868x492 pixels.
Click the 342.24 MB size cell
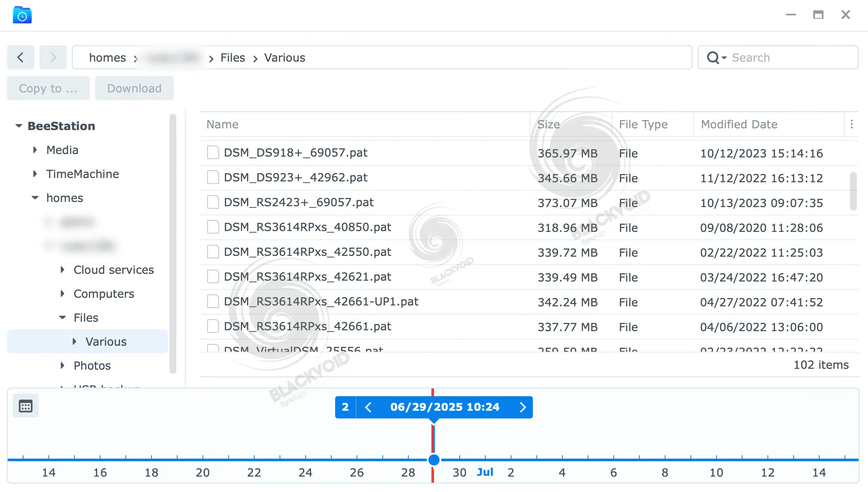(568, 302)
